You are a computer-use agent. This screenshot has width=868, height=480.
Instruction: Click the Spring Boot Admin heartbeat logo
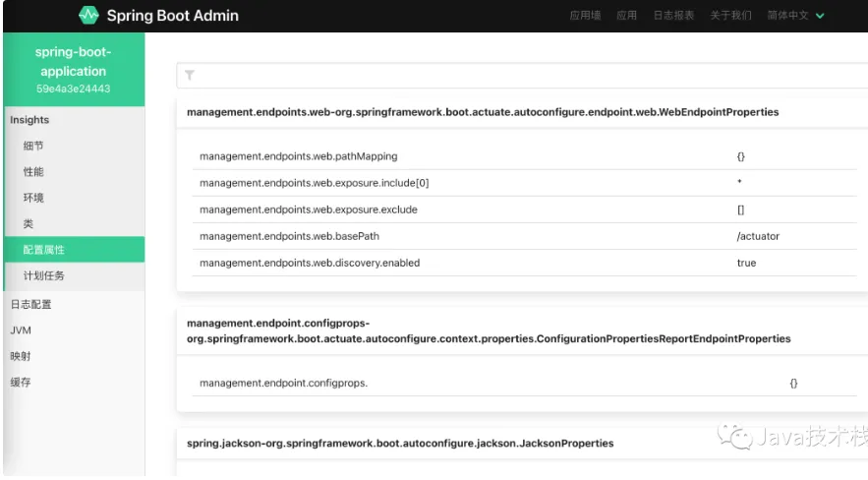[88, 16]
